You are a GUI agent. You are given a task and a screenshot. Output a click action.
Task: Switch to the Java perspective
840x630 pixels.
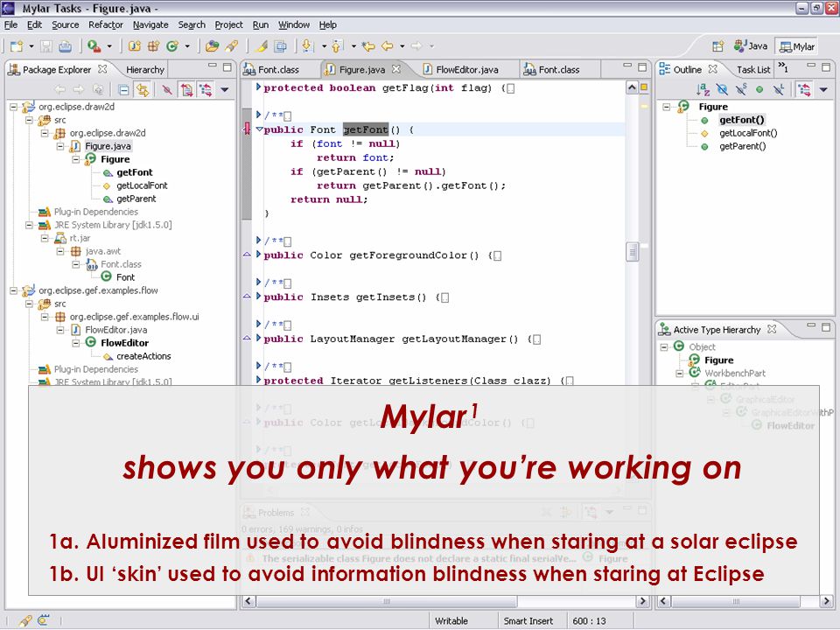tap(751, 46)
